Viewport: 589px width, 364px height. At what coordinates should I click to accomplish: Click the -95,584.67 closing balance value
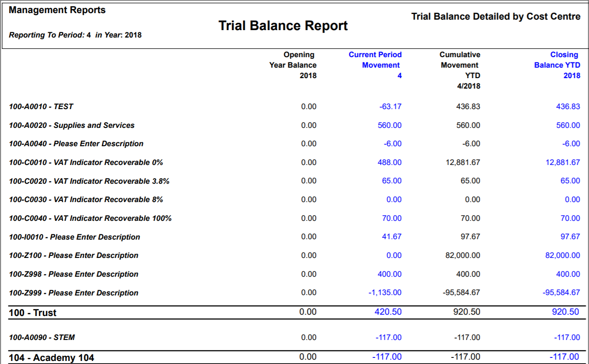tap(561, 292)
